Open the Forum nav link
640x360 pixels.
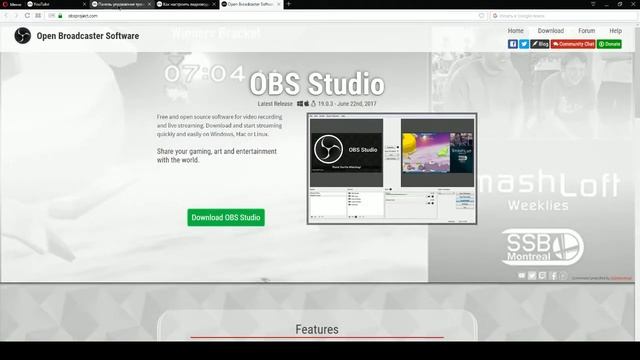tap(587, 31)
